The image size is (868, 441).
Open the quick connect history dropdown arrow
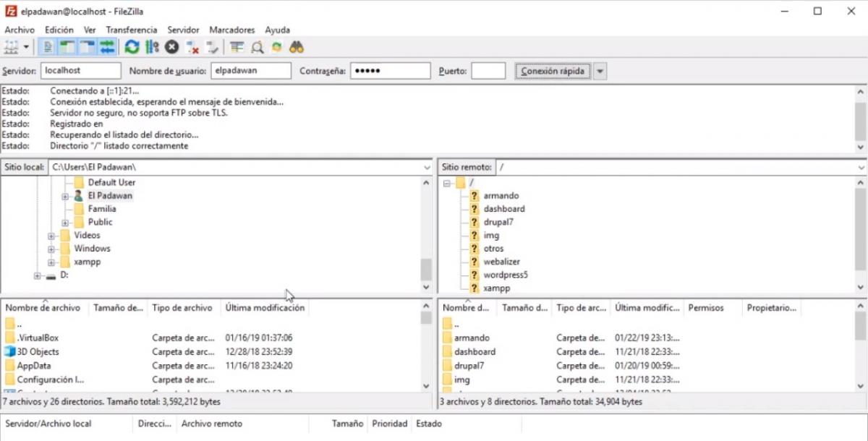(x=600, y=71)
